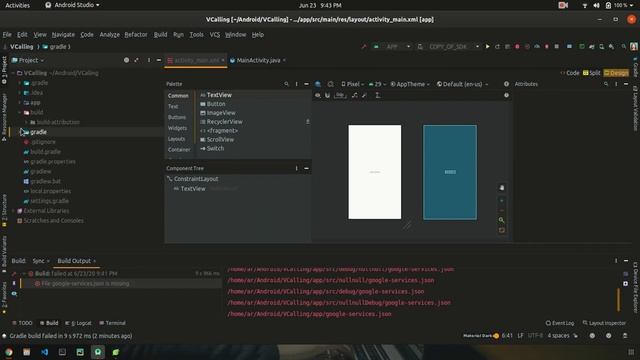This screenshot has height=360, width=640.
Task: Open Component Tree options menu dots
Action: [296, 168]
